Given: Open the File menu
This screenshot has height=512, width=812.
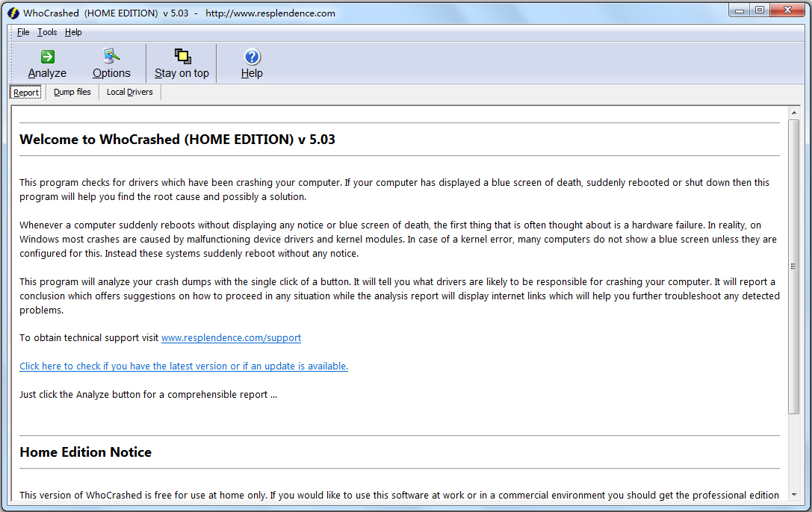Looking at the screenshot, I should (x=23, y=32).
